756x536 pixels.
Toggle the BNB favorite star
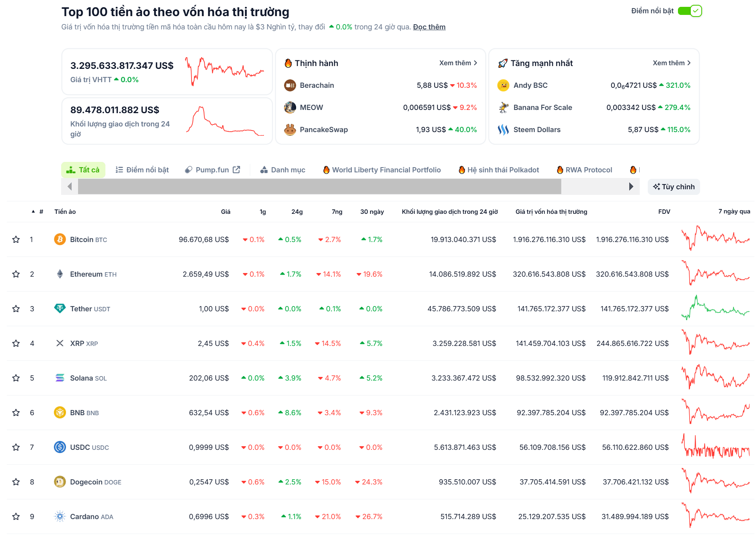pos(16,413)
